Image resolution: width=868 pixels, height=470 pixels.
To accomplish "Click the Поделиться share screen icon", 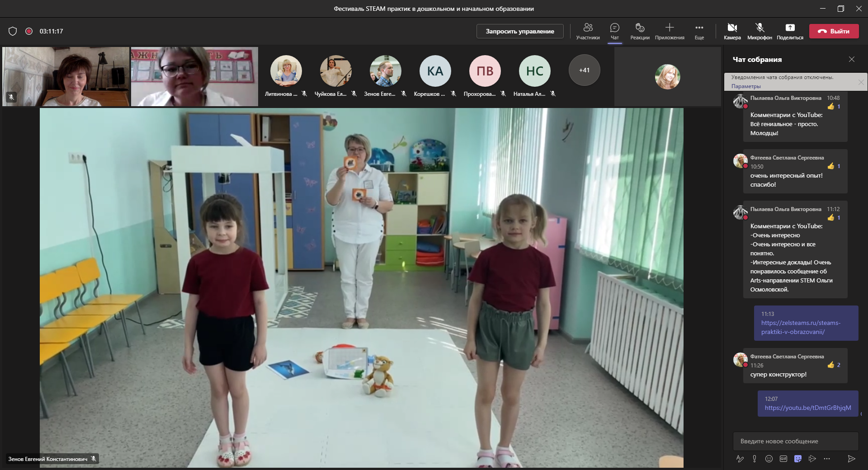I will [x=790, y=31].
